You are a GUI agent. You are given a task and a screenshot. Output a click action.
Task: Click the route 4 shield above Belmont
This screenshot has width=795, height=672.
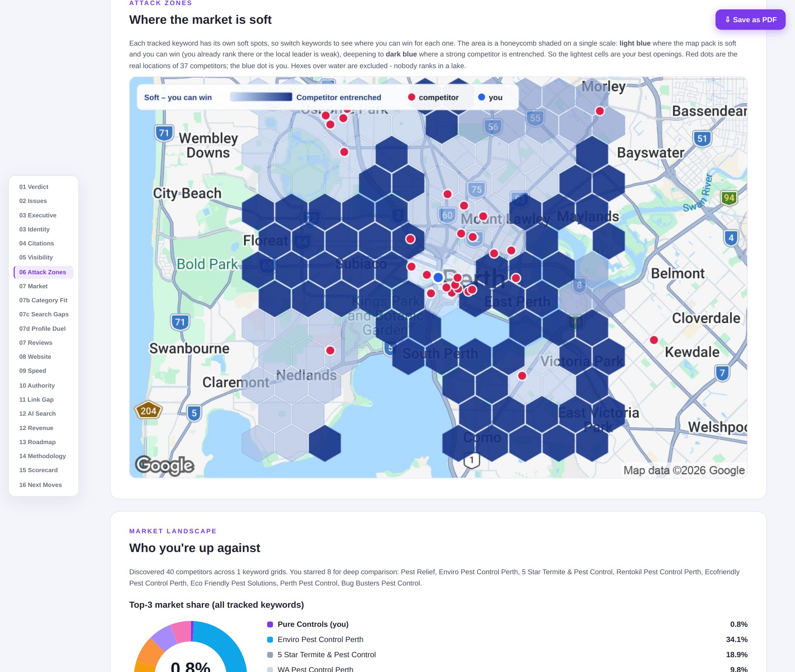tap(731, 238)
